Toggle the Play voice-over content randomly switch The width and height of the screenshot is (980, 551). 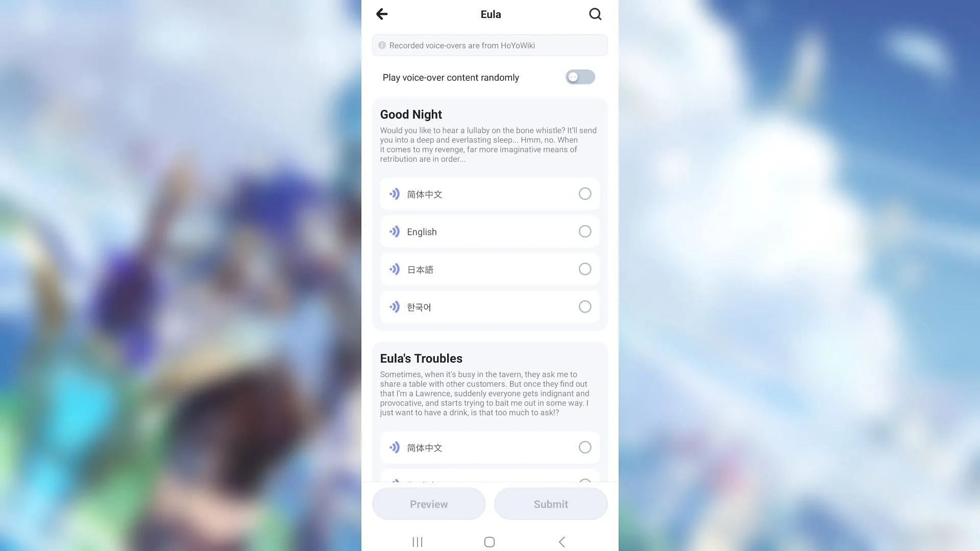(x=579, y=77)
